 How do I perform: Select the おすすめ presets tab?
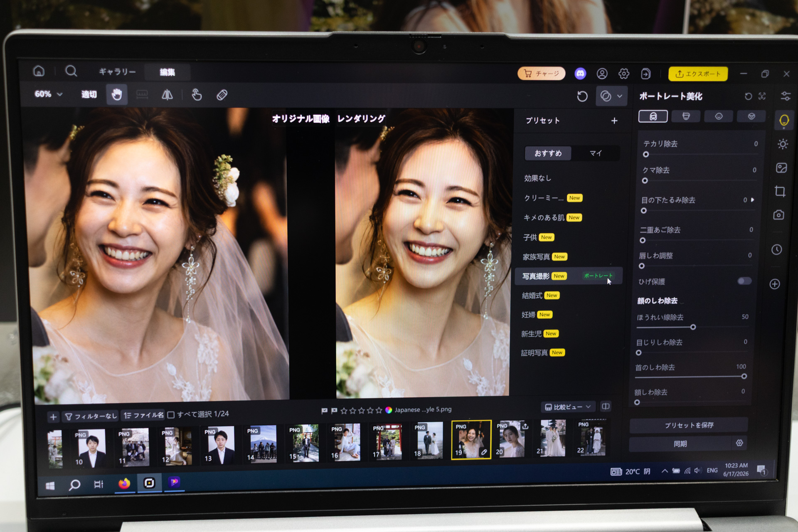(x=548, y=153)
